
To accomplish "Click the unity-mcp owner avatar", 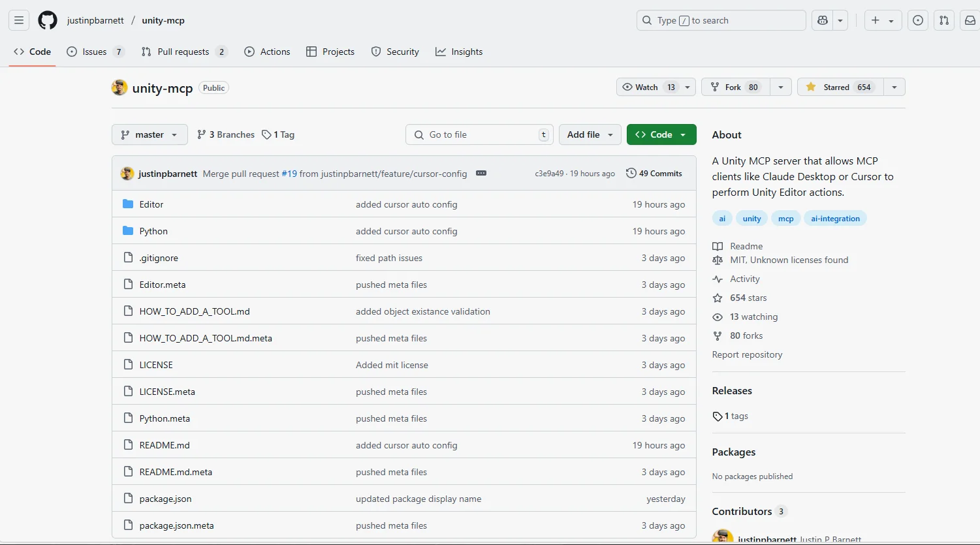I will pyautogui.click(x=119, y=87).
